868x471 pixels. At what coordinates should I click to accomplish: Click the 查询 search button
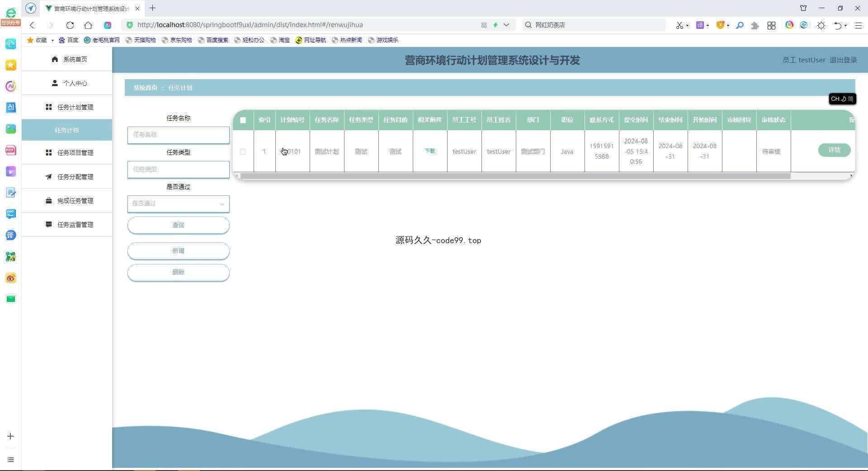(x=179, y=225)
